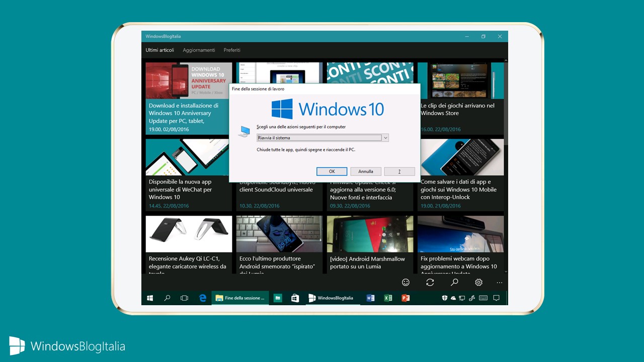Click the Download Windows 10 Anniversary Update thumbnail

click(x=189, y=80)
